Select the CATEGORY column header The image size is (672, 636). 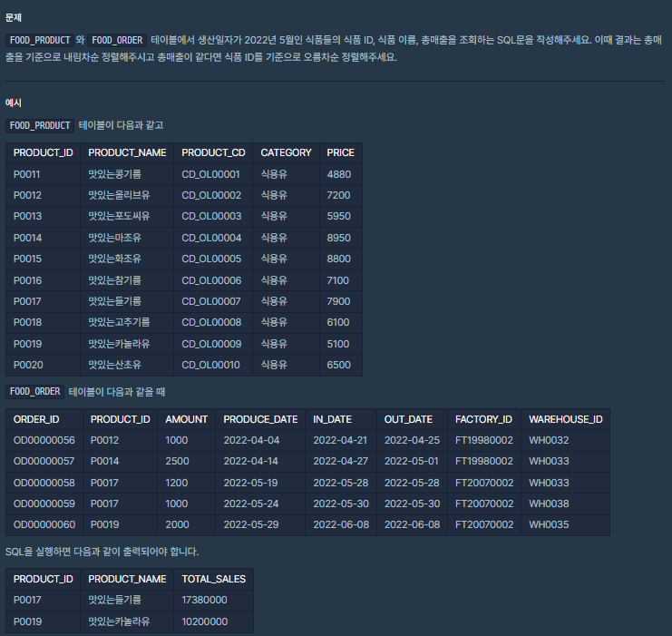tap(286, 152)
